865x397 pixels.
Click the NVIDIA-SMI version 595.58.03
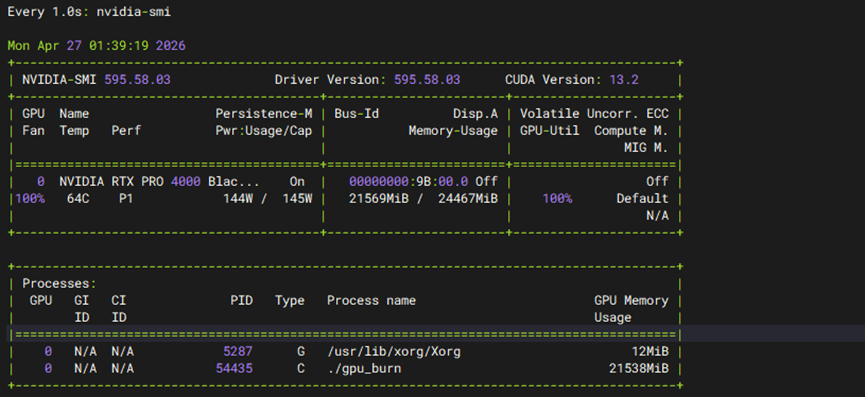click(x=137, y=80)
